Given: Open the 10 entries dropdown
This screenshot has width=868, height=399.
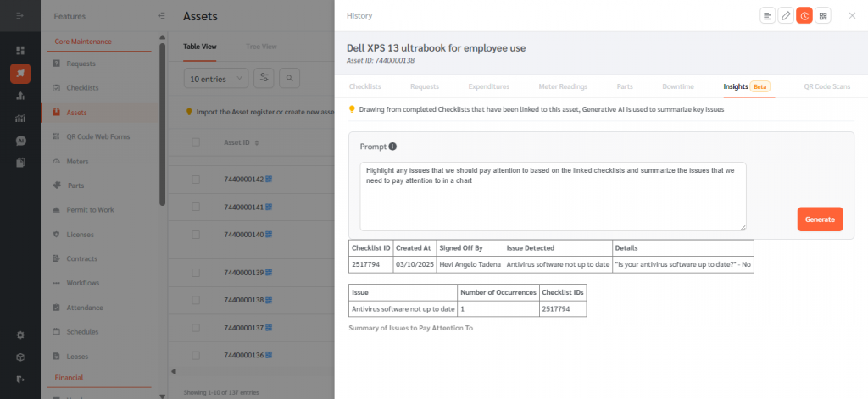Looking at the screenshot, I should click(x=215, y=78).
